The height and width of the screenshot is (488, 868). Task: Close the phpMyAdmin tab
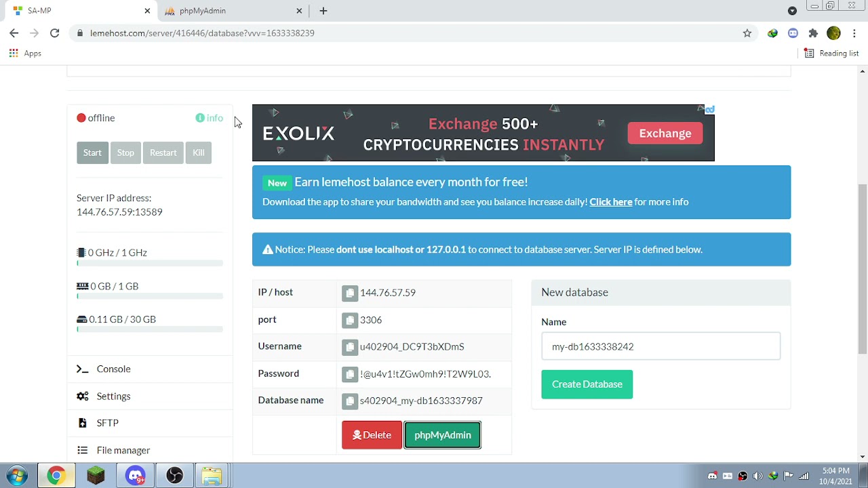(x=299, y=11)
